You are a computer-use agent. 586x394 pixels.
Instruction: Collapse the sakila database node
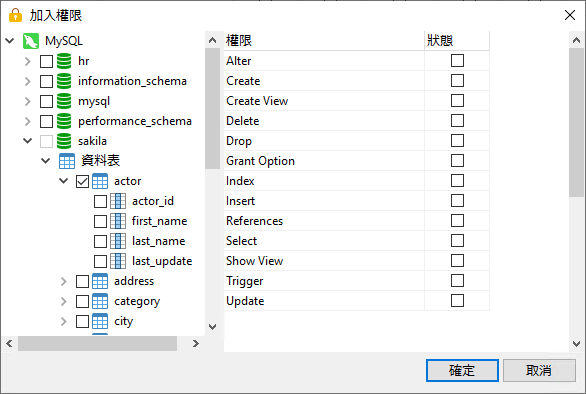(28, 141)
